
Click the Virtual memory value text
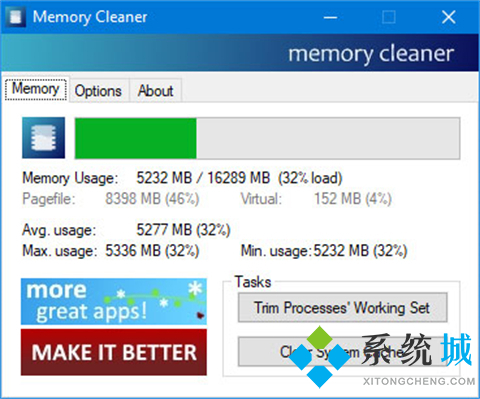pos(353,199)
